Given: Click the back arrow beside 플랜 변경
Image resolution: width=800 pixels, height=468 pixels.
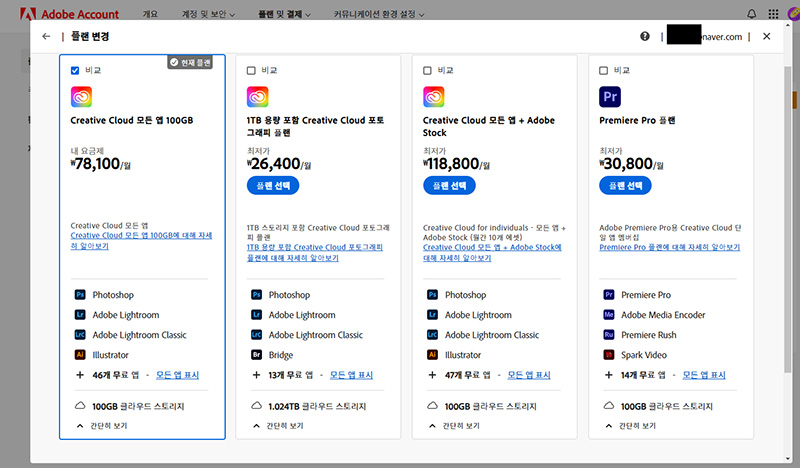Looking at the screenshot, I should 46,36.
